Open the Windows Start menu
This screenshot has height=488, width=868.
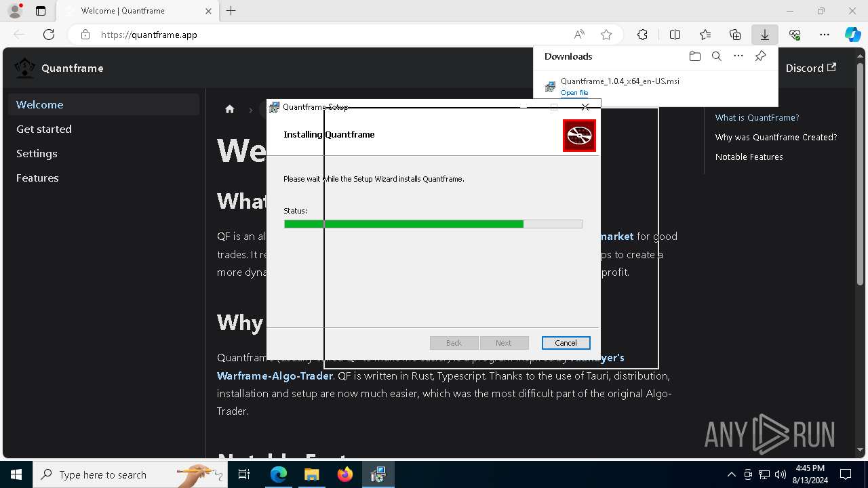click(16, 475)
